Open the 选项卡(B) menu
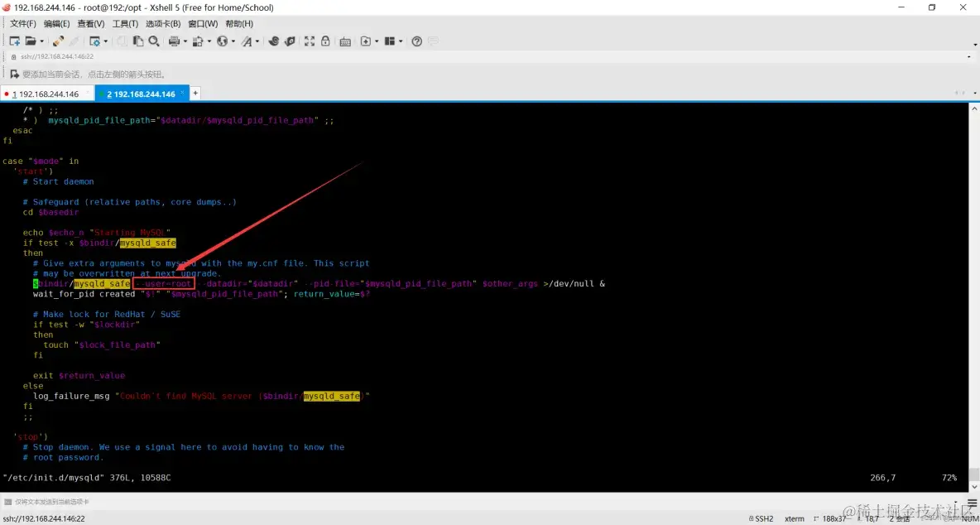 163,24
